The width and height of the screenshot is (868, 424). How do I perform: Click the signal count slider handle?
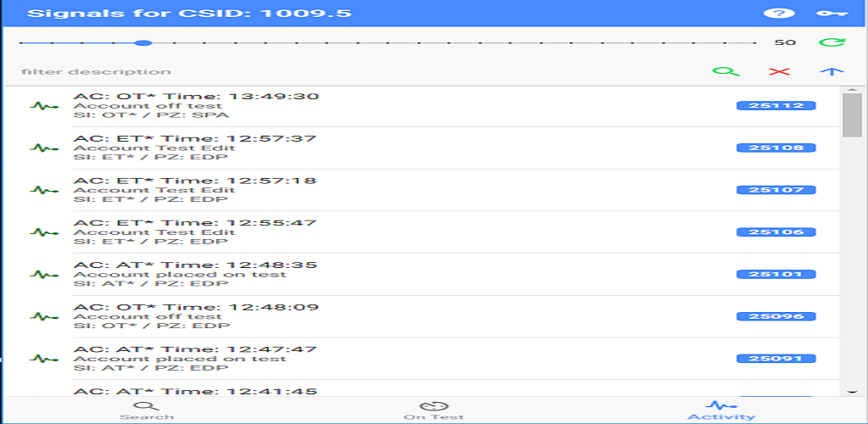point(144,42)
